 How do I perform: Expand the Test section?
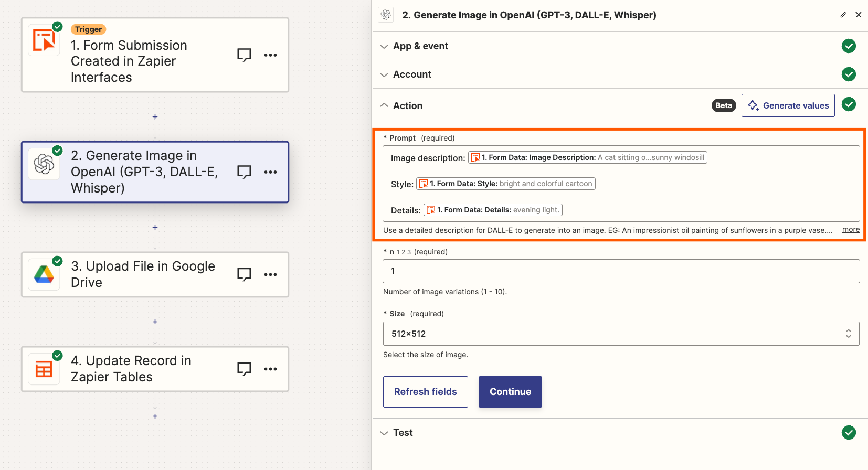pos(384,433)
